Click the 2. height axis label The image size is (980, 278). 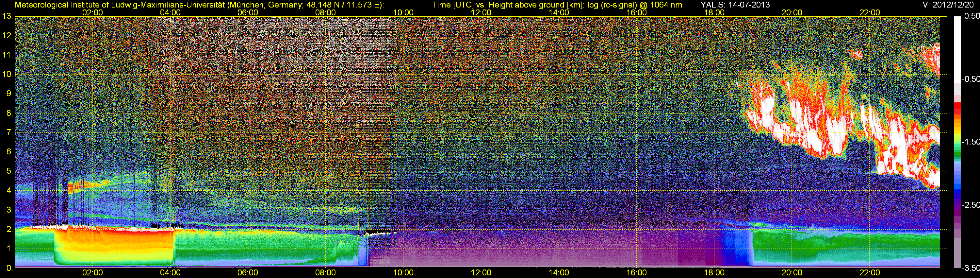9,229
